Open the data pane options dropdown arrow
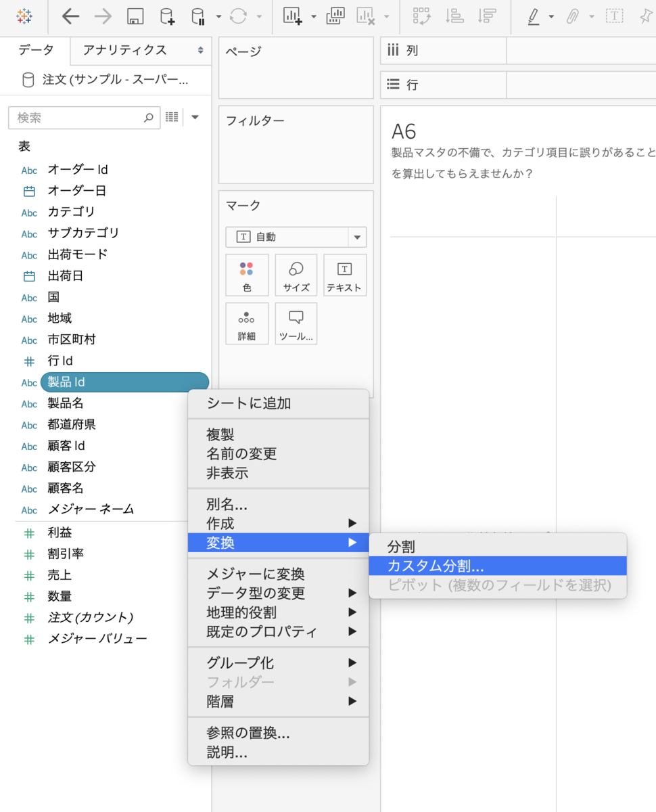656x812 pixels. (x=195, y=116)
